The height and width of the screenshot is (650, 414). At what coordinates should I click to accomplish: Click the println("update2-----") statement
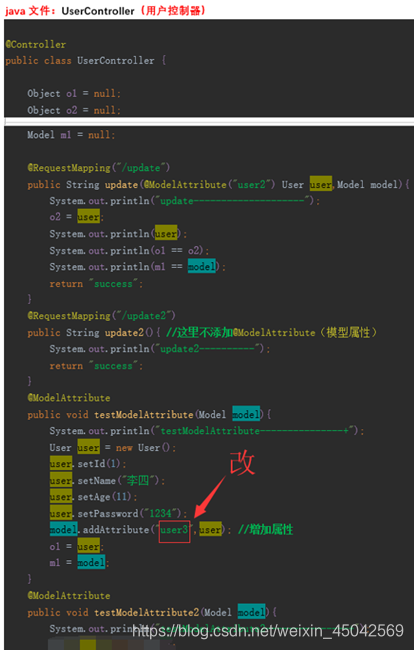pos(160,349)
